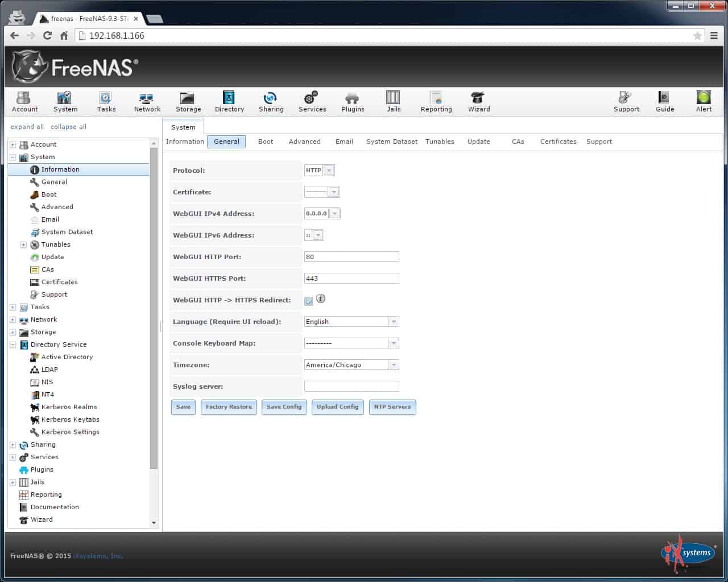
Task: Open the Protocol dropdown
Action: (320, 171)
